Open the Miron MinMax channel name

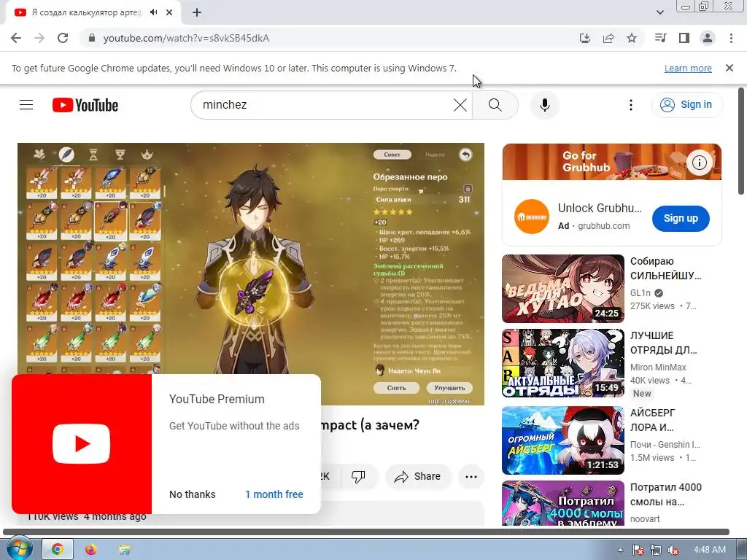click(658, 367)
